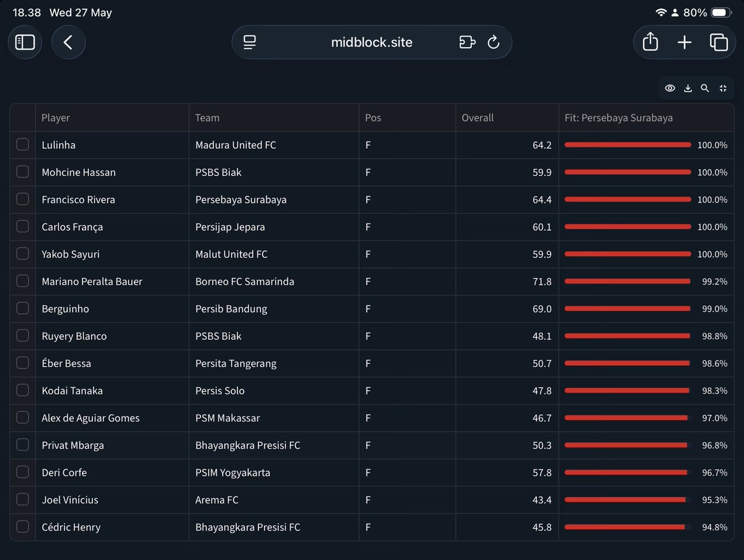Click the Francisco Rivera name cell
744x560 pixels.
coord(112,200)
